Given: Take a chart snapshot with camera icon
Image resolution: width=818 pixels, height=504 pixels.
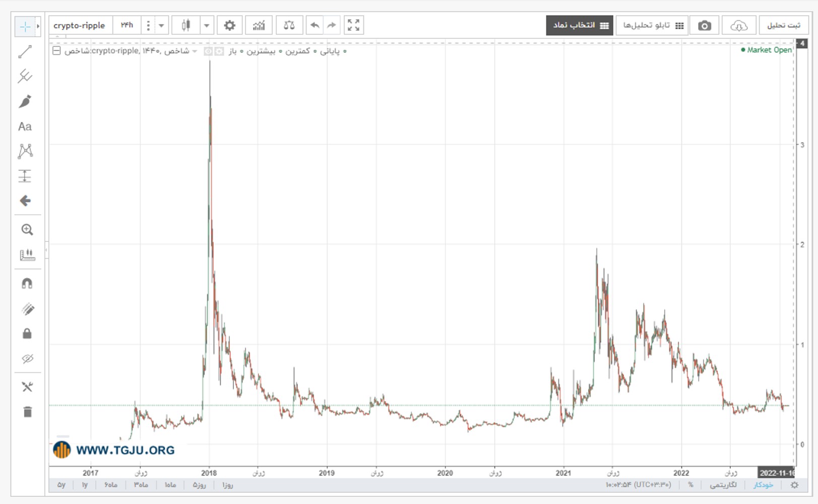Looking at the screenshot, I should point(705,26).
